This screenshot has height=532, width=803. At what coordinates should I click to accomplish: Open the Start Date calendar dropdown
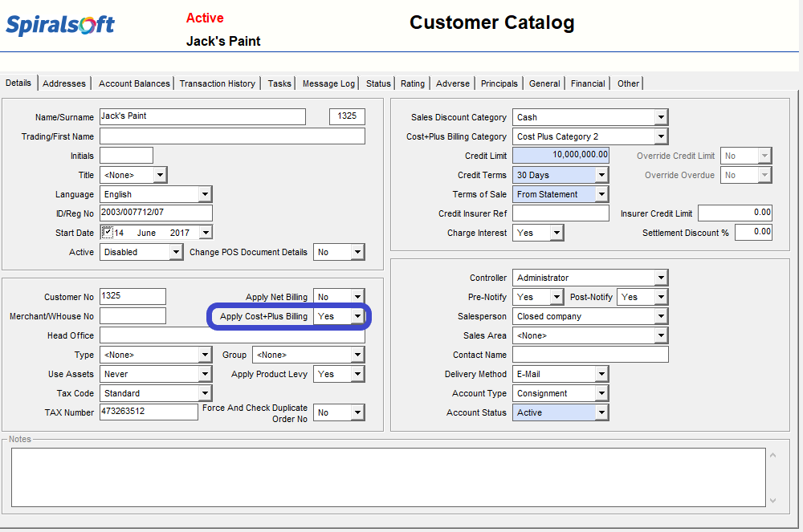tap(206, 233)
